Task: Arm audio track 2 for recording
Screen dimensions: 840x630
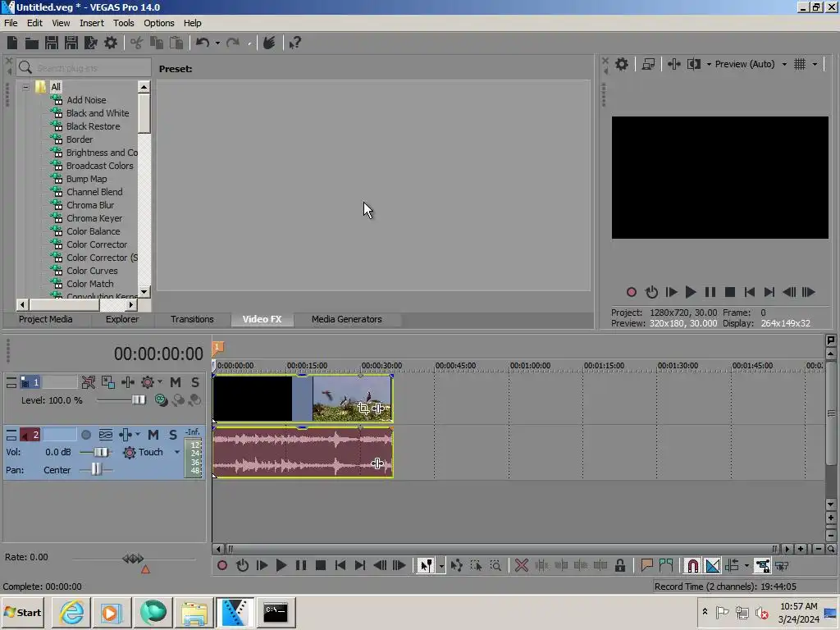Action: click(85, 435)
